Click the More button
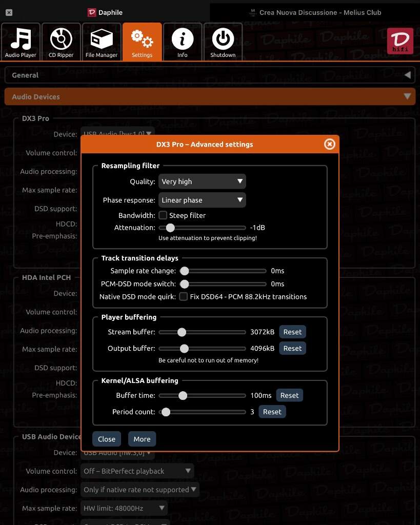420x525 pixels. (x=142, y=439)
